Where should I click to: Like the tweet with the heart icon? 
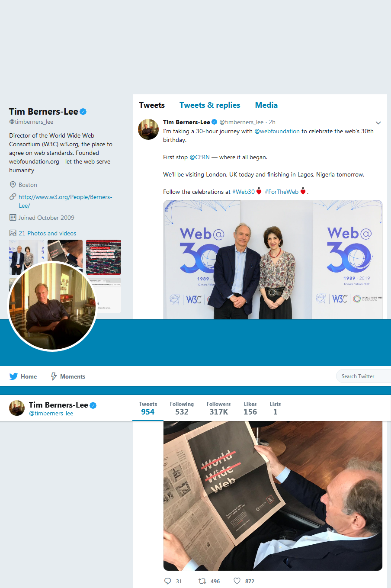[x=237, y=581]
